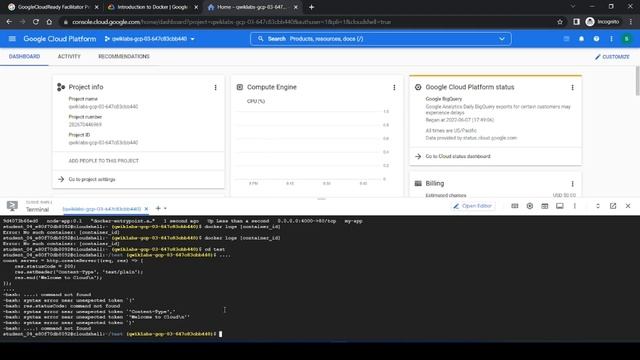Click the dashboard vertical scrollbar
640x360 pixels.
click(638, 81)
